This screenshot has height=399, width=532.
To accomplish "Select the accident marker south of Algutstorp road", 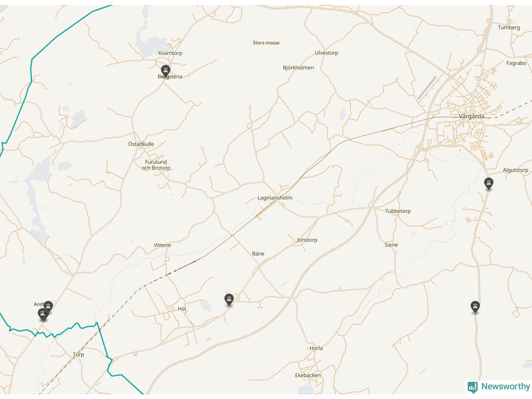I will tap(475, 307).
